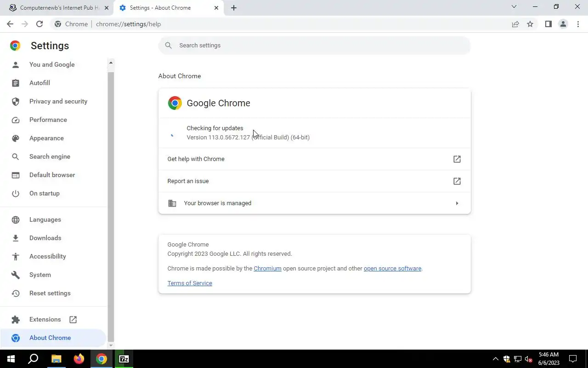Click the Extensions puzzle piece icon

click(x=16, y=319)
